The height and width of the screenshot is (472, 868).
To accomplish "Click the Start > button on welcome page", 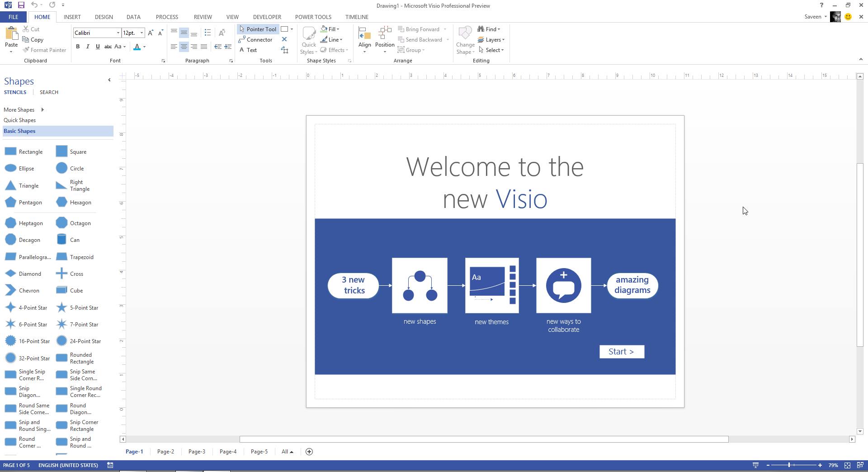I will 622,351.
